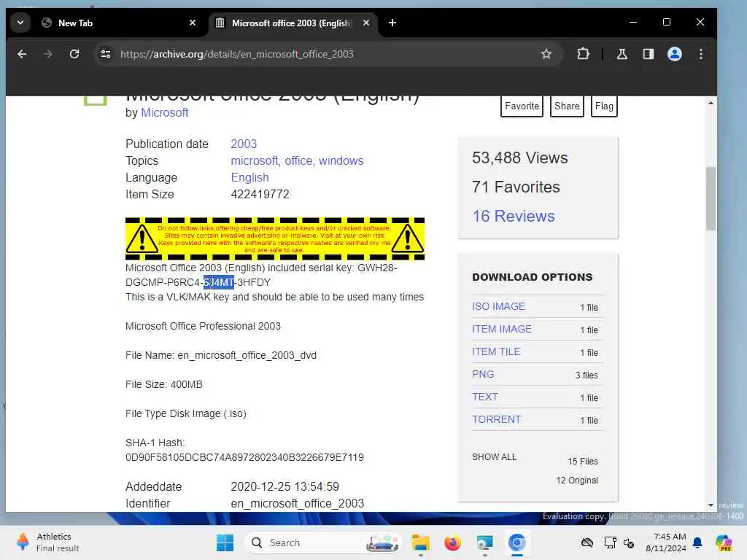Click the Identifier value en_microsoft_office_2003

pyautogui.click(x=298, y=503)
